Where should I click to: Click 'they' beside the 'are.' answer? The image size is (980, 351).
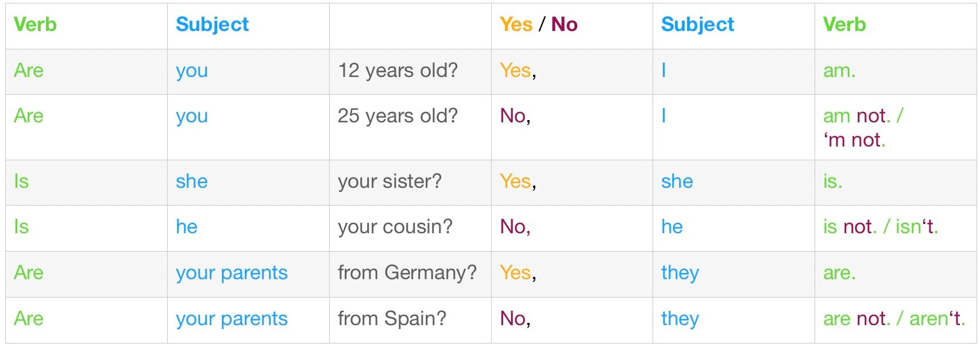(680, 272)
